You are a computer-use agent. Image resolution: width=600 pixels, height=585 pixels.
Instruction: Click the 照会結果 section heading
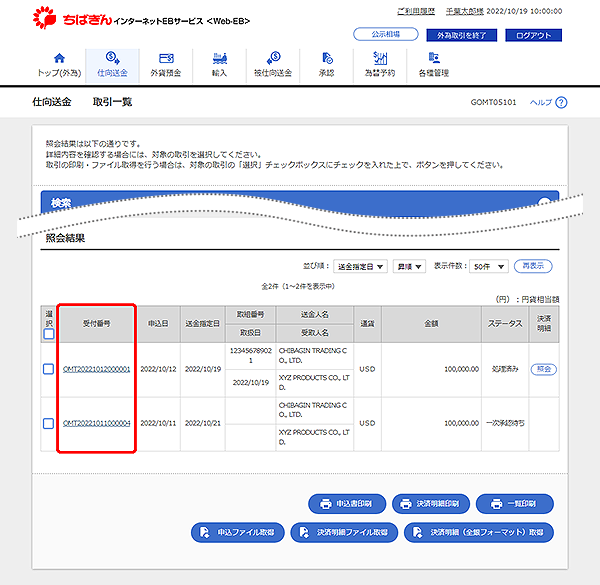65,238
